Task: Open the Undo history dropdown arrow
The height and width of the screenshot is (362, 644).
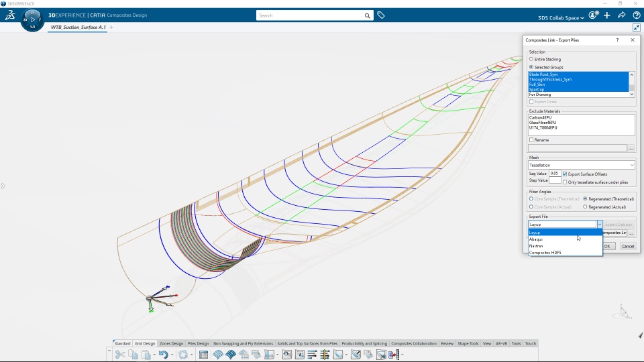Action: (172, 355)
